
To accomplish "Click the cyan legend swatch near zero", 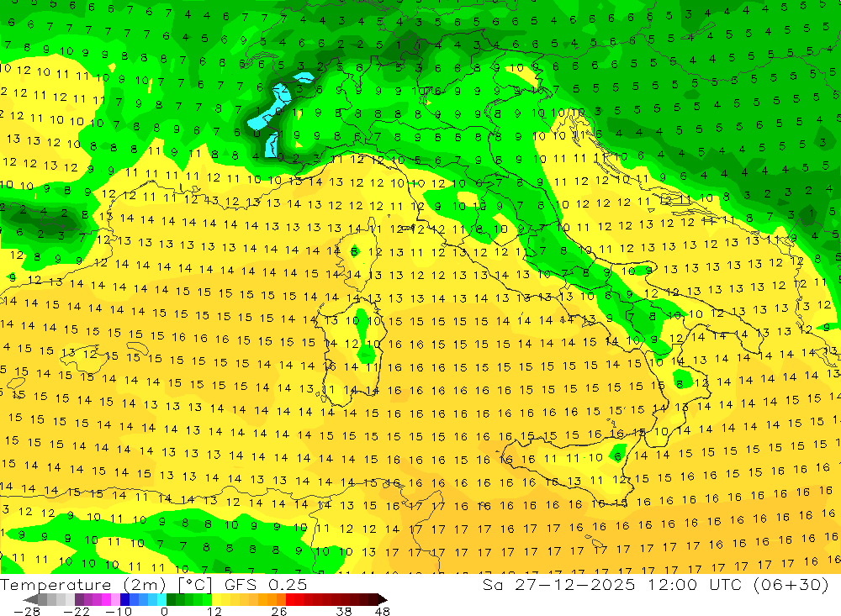I will click(161, 599).
